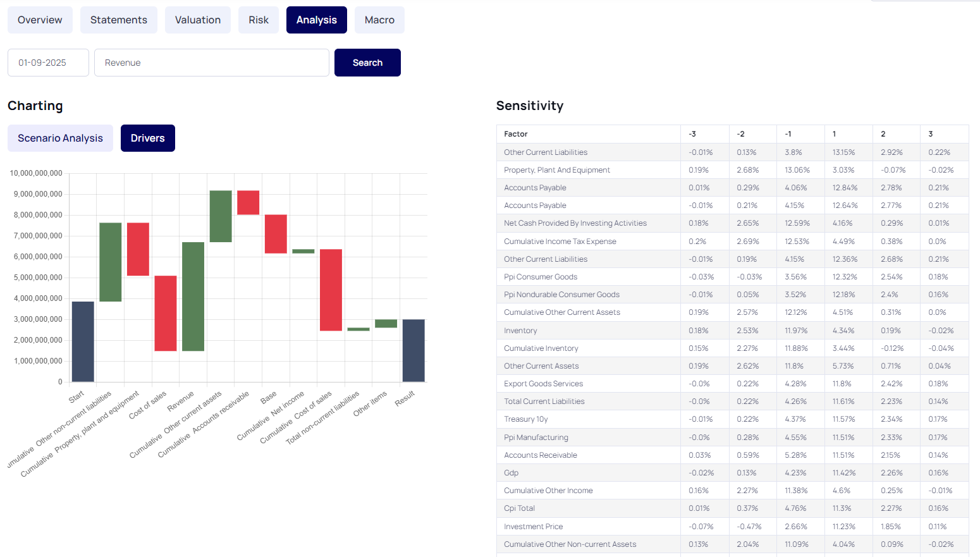
Task: Click the Cumulative Inventory factor
Action: [x=541, y=348]
